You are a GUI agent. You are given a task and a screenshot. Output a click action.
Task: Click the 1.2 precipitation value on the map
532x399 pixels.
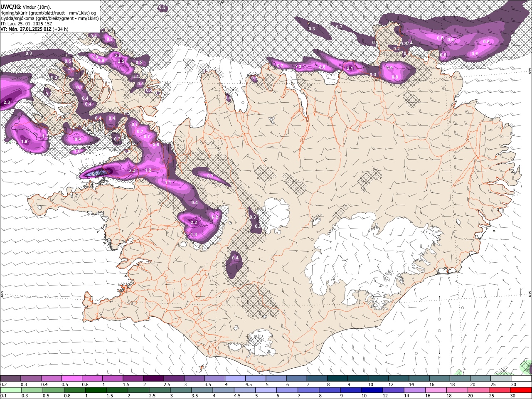[x=148, y=170]
